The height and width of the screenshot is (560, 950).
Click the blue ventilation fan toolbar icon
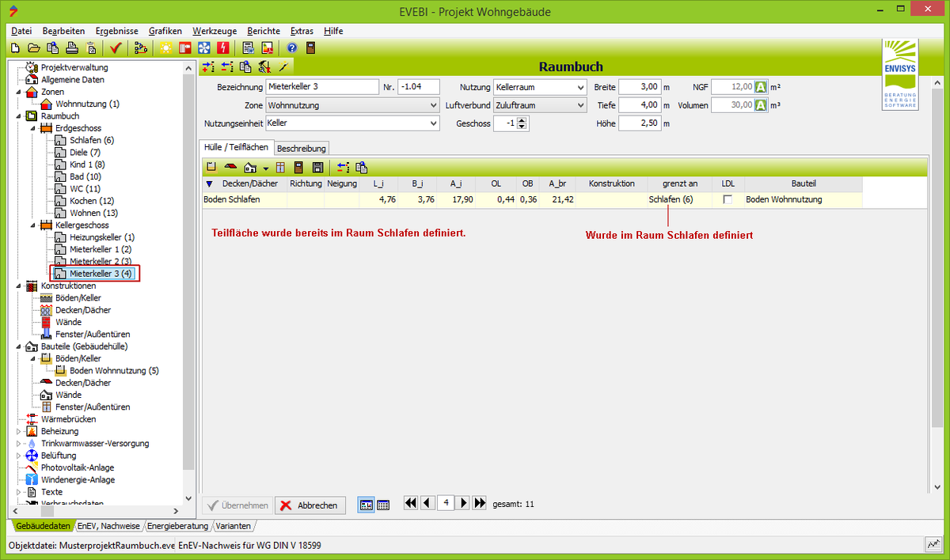click(203, 48)
